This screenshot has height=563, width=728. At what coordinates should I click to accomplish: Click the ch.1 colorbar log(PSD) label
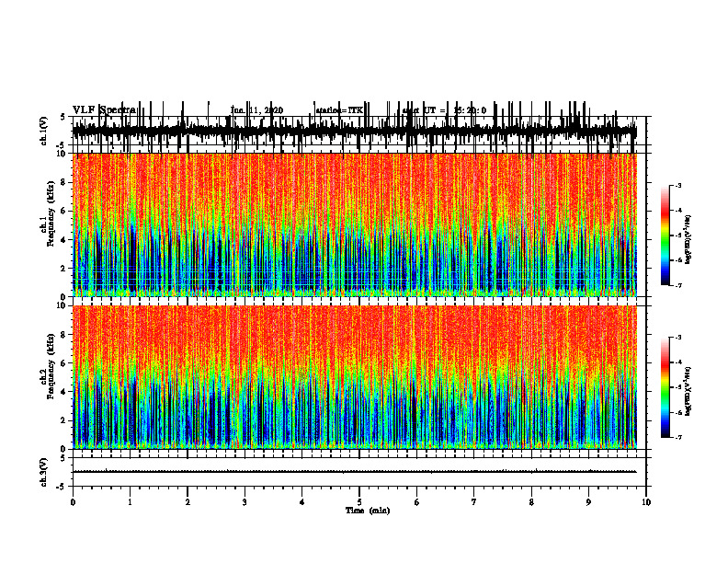[688, 240]
